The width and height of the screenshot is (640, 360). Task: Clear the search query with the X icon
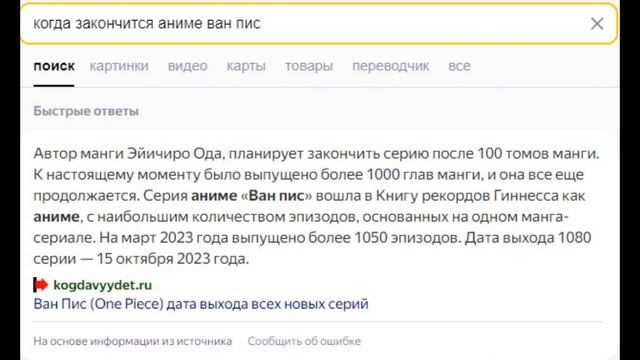(x=597, y=24)
